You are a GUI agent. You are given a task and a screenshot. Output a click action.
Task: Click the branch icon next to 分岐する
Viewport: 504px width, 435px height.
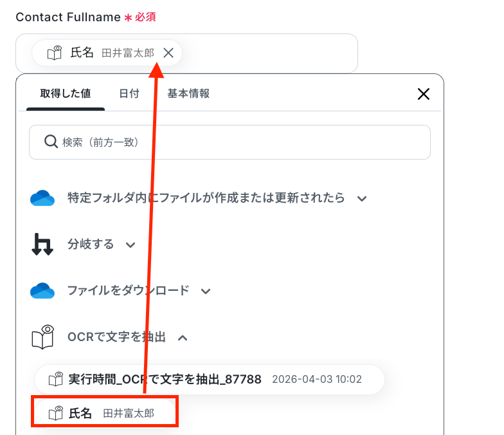point(42,245)
